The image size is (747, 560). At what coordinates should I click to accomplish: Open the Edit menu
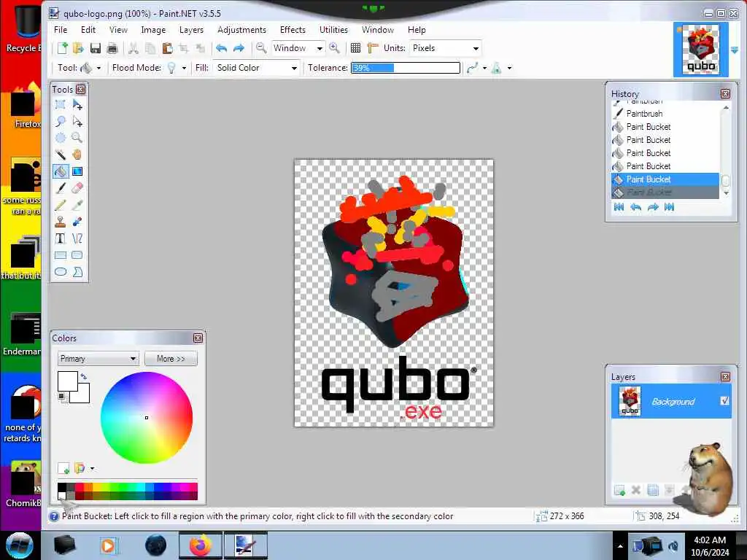88,29
